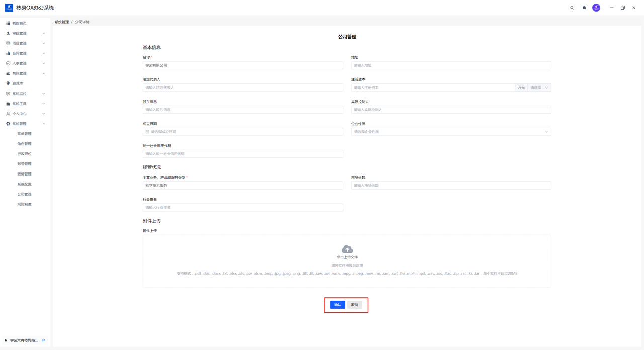Viewport: 644px width, 350px height.
Task: Click the 取消 button
Action: pos(355,305)
